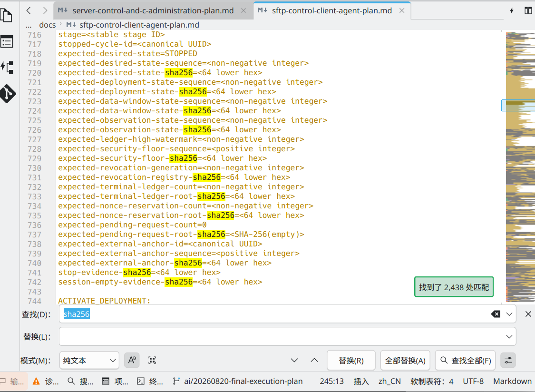The image size is (535, 392).
Task: Click the 替换(R) replace button
Action: tap(351, 360)
